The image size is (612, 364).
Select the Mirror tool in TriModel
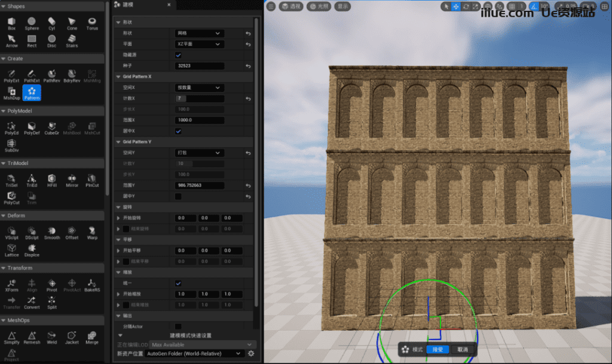coord(72,180)
